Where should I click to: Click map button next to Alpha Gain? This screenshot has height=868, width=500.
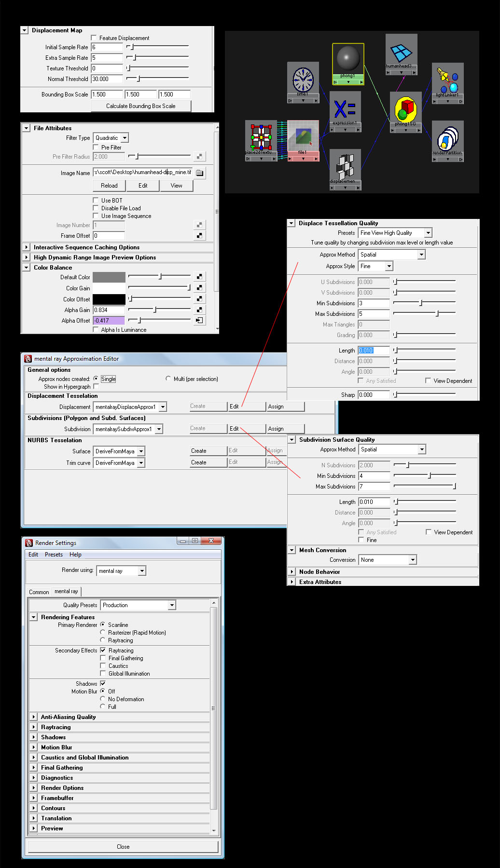[x=199, y=310]
